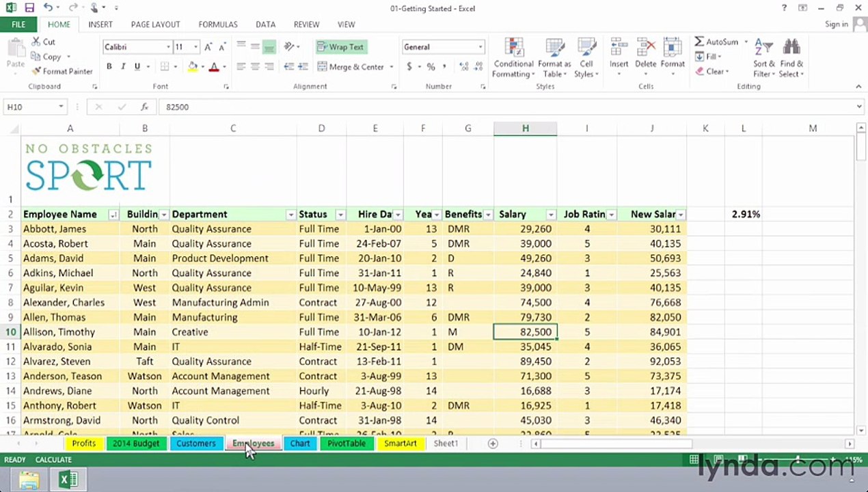Decrease font size with smaller A icon

[221, 47]
